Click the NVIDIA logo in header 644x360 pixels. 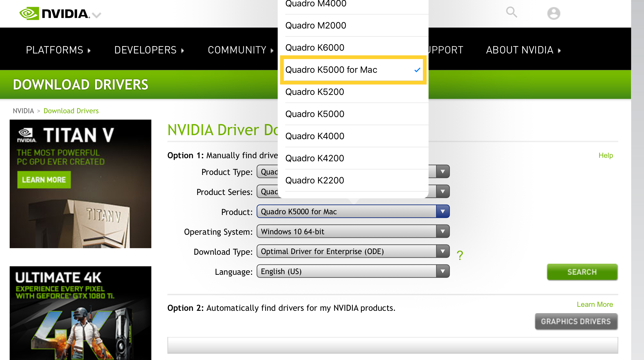[54, 13]
